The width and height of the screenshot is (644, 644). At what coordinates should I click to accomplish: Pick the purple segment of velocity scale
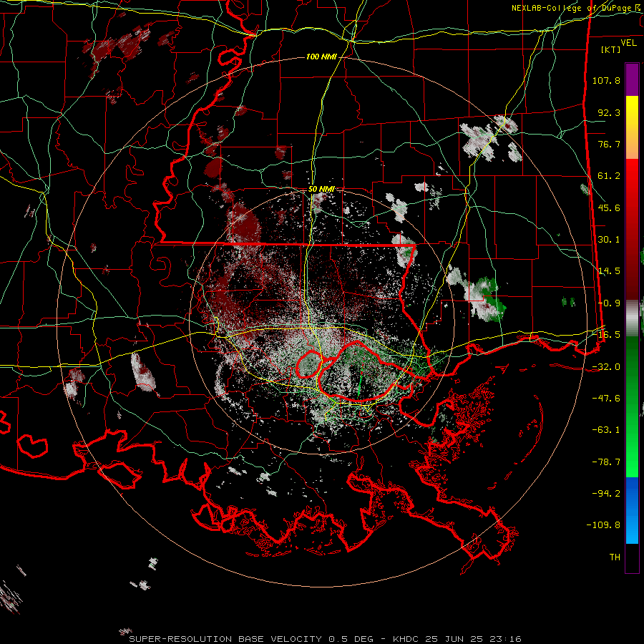click(632, 79)
